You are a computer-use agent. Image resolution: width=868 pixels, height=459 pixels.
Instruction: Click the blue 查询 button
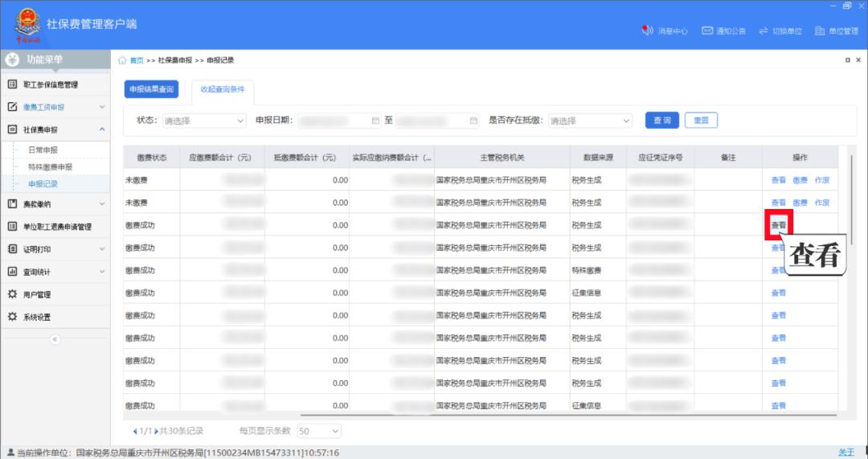coord(661,120)
